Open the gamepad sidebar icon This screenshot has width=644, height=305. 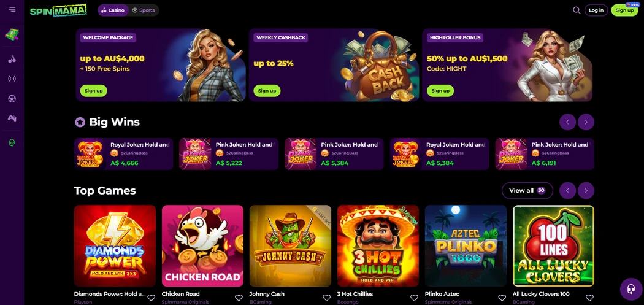(x=12, y=118)
